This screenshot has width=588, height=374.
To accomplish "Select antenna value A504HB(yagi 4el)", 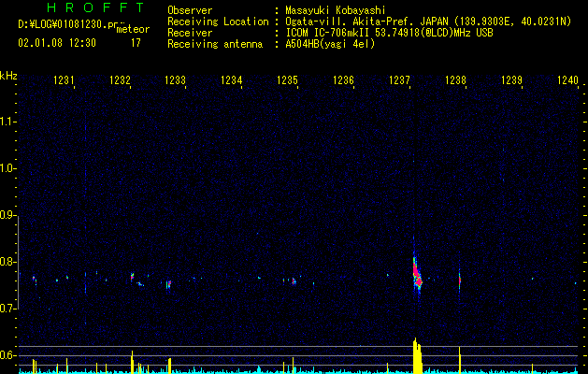I will [330, 44].
